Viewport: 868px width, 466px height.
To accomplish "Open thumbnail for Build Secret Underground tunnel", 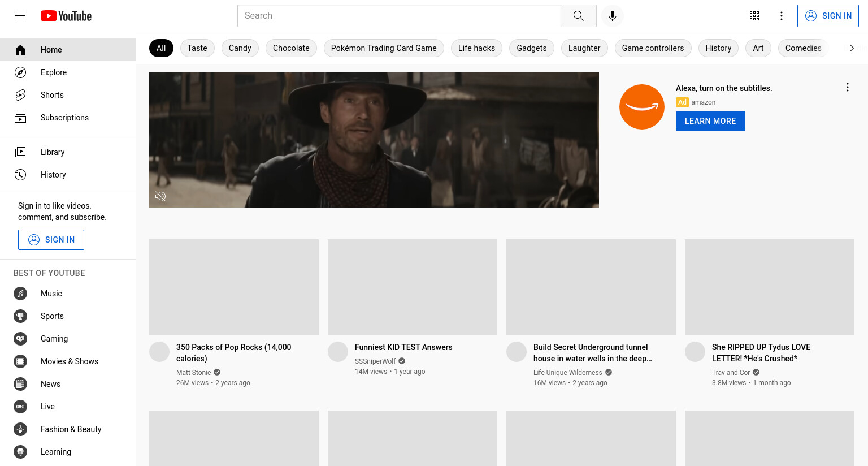I will [x=591, y=287].
